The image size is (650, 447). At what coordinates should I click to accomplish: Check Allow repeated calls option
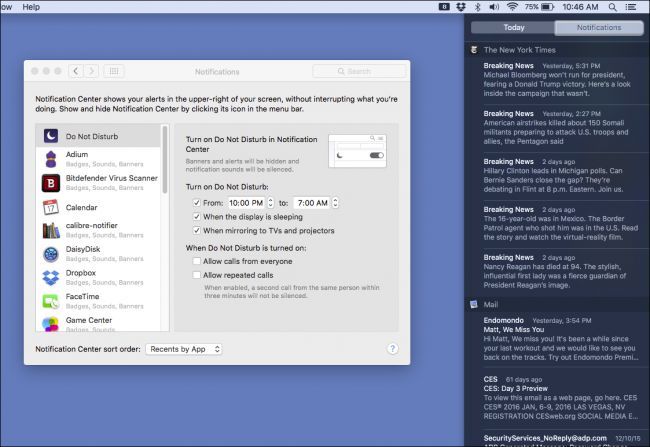point(197,275)
